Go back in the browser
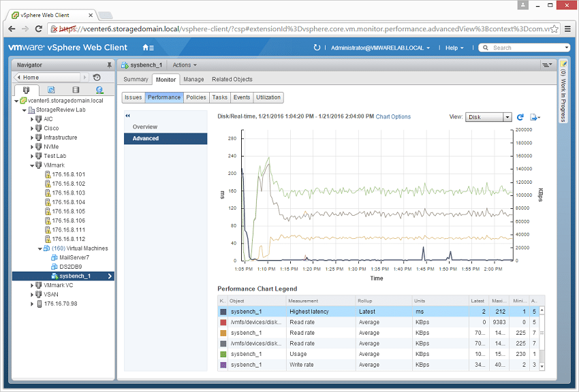The image size is (579, 392). point(12,29)
